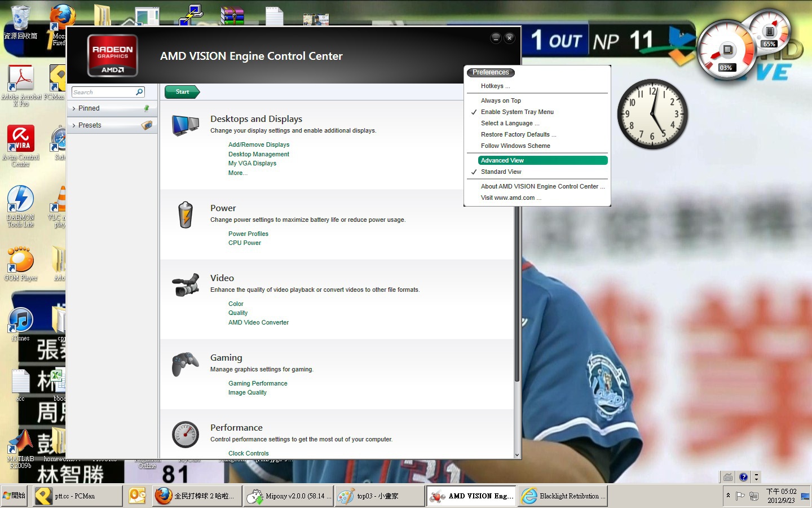Screen dimensions: 812x508
Task: Open the Color link under Video
Action: click(x=236, y=304)
